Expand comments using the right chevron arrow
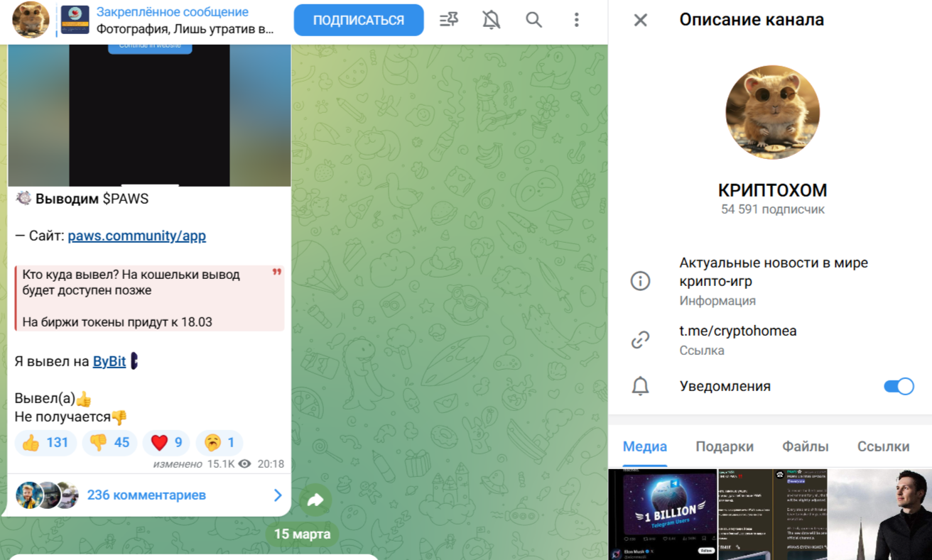This screenshot has width=932, height=560. tap(278, 495)
